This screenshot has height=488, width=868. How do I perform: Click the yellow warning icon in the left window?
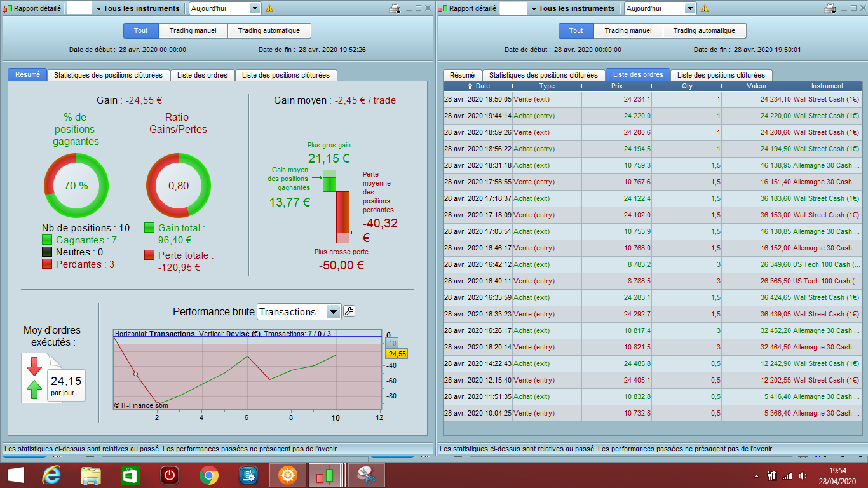tap(269, 9)
